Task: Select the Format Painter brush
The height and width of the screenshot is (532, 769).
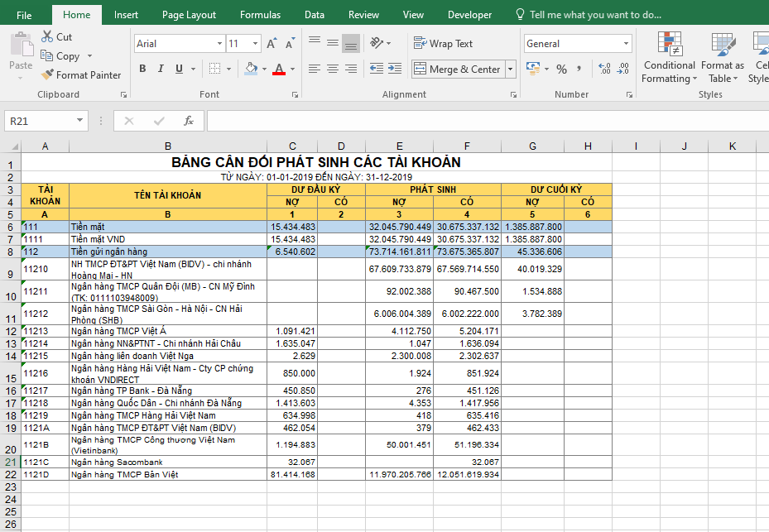Action: pos(48,75)
